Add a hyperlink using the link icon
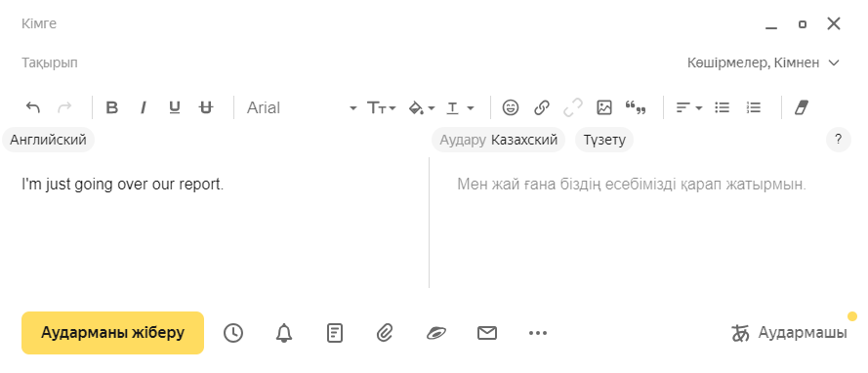The height and width of the screenshot is (373, 868). [x=541, y=107]
